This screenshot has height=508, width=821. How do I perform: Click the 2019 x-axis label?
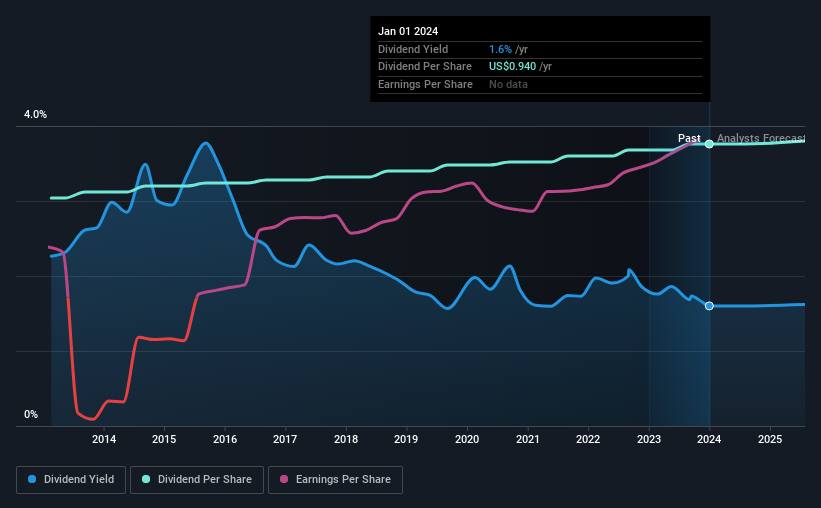click(x=406, y=439)
